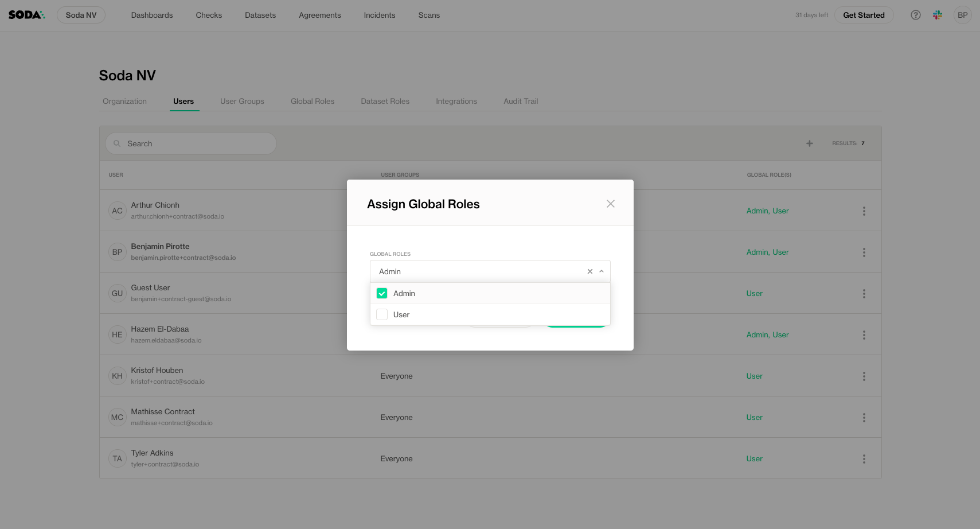Open Tyler Adkins' three-dot menu
Viewport: 980px width, 529px height.
tap(864, 459)
